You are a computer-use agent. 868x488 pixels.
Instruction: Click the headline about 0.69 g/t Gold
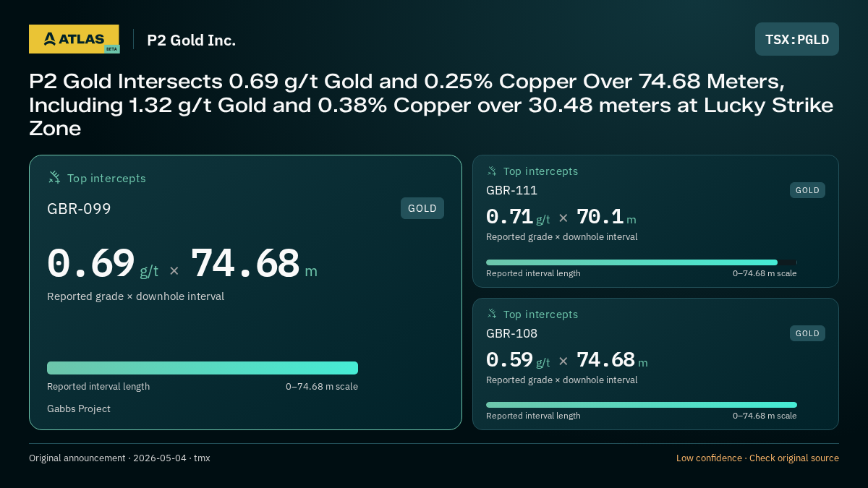[432, 105]
